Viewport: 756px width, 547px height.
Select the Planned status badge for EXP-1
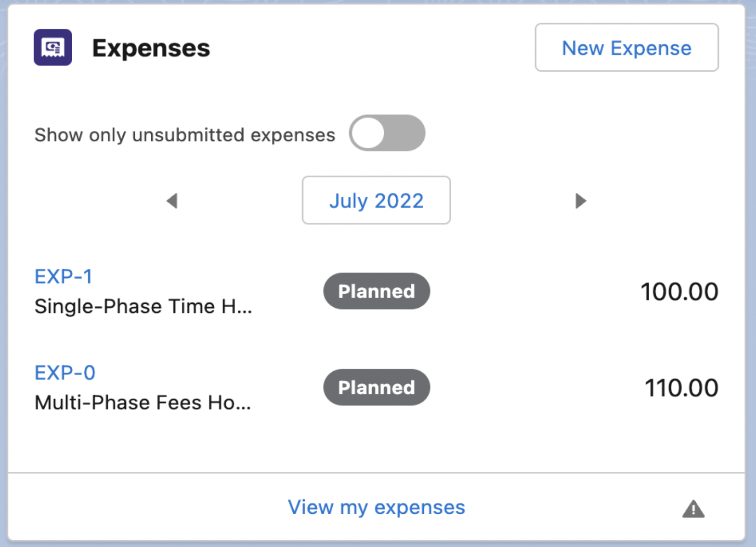[x=376, y=290]
